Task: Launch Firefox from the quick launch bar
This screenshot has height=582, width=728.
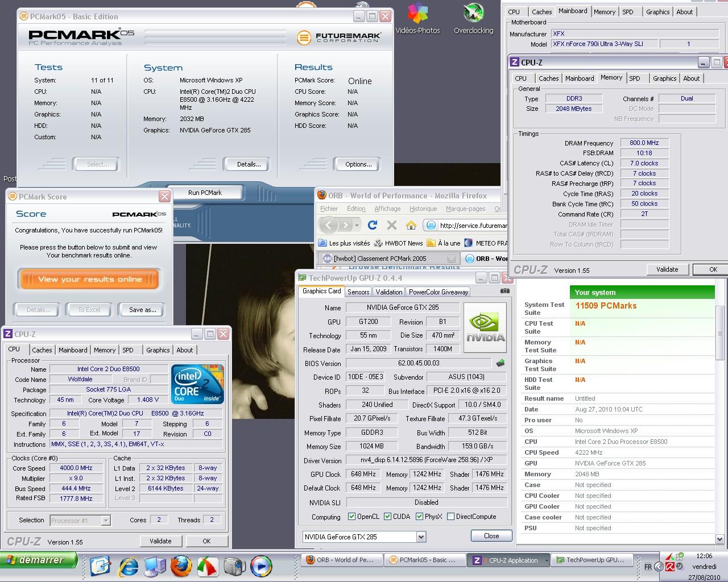Action: pyautogui.click(x=181, y=566)
